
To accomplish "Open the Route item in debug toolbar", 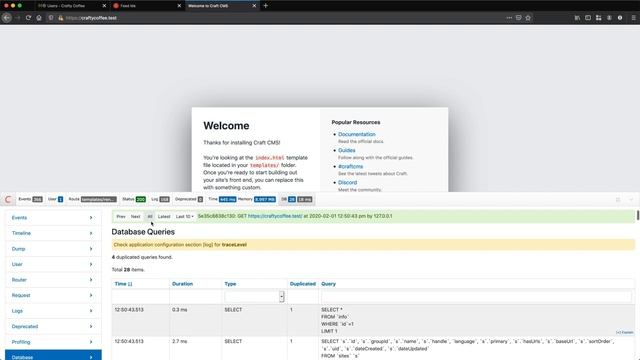I will point(93,199).
